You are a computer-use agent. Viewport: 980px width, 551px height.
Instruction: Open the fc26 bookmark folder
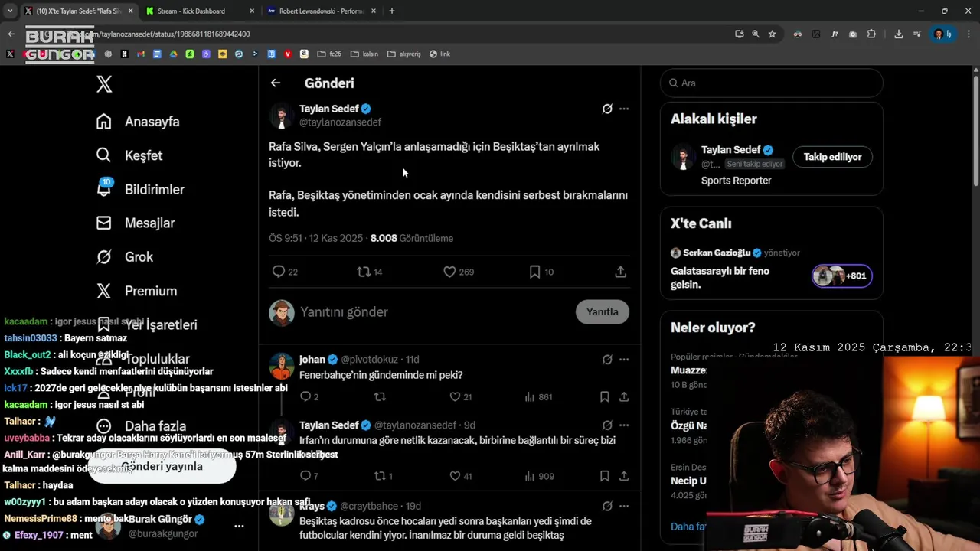tap(328, 54)
